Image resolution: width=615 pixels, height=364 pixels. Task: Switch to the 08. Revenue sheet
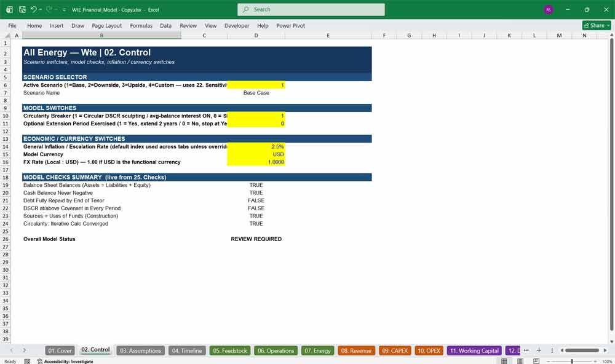tap(356, 350)
